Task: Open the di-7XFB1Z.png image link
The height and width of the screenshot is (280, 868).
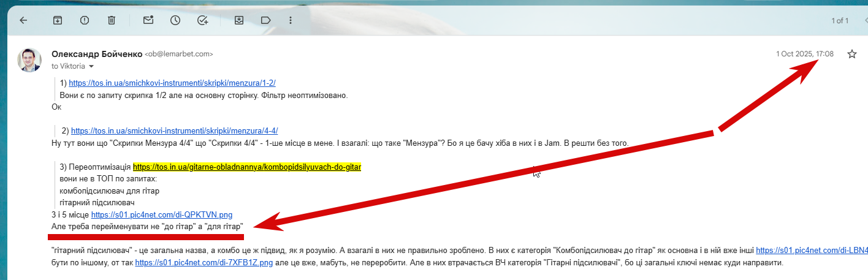Action: 204,262
